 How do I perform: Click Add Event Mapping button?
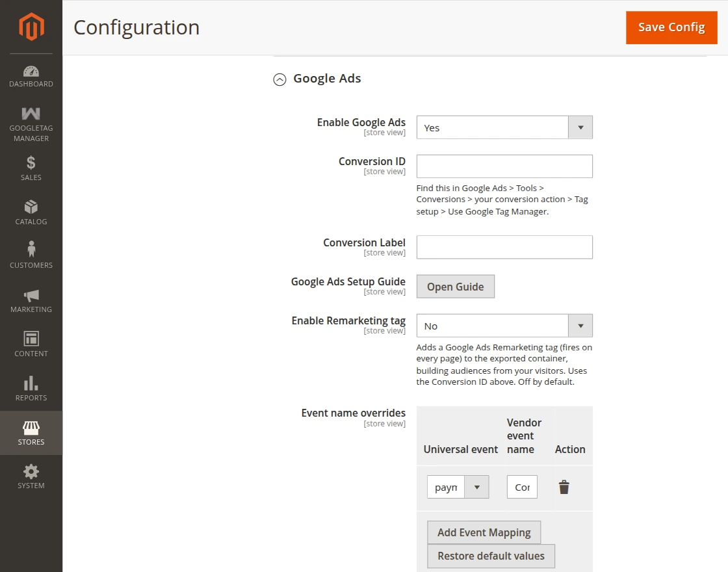tap(484, 532)
